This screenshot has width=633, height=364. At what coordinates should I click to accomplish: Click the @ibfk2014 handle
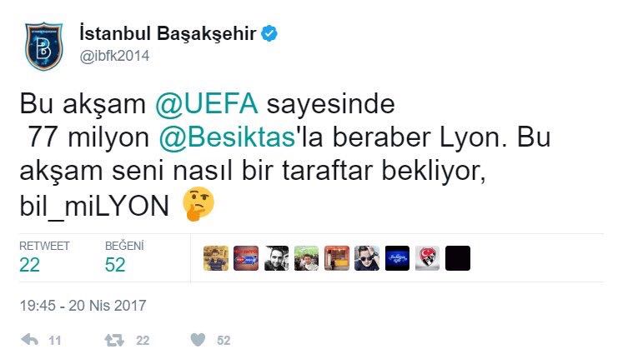114,56
